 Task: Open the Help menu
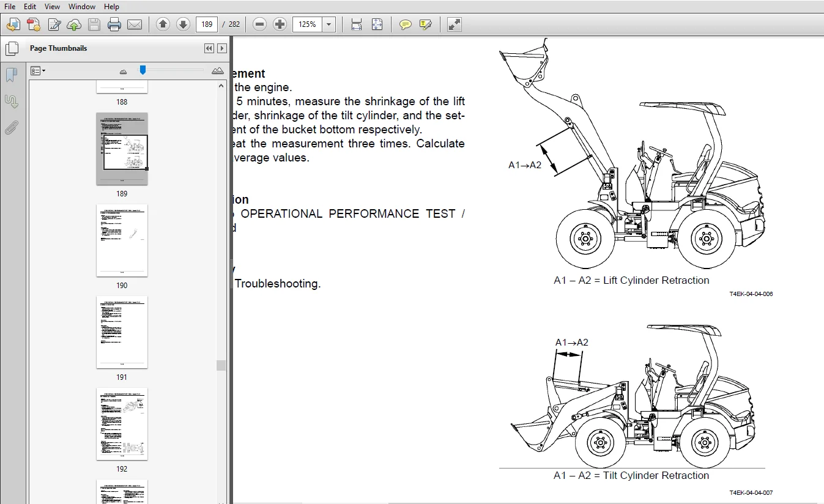(x=112, y=7)
